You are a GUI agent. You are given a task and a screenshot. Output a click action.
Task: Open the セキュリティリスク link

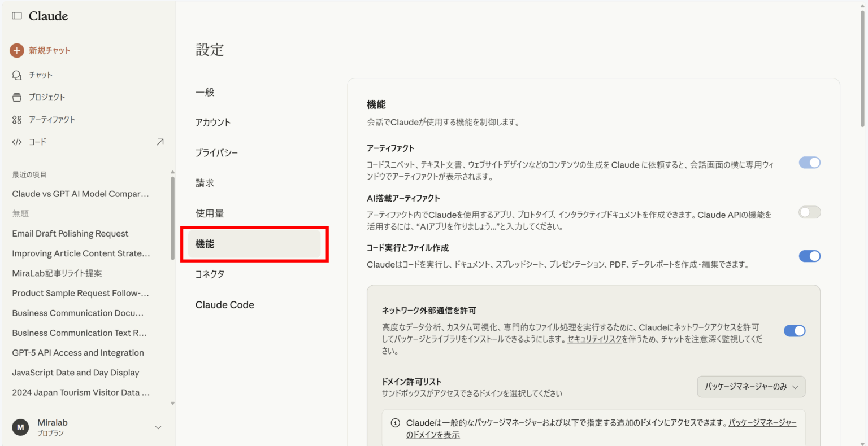pos(594,339)
